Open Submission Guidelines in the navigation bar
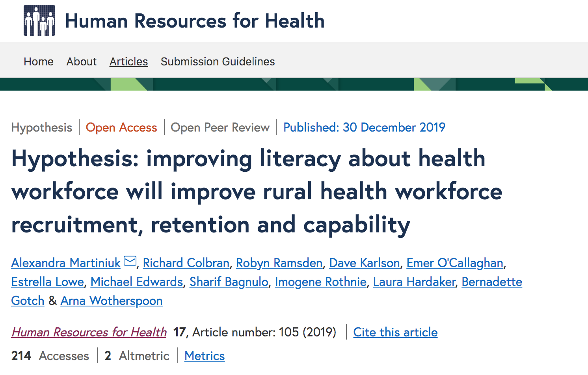The width and height of the screenshot is (588, 375). pos(218,61)
